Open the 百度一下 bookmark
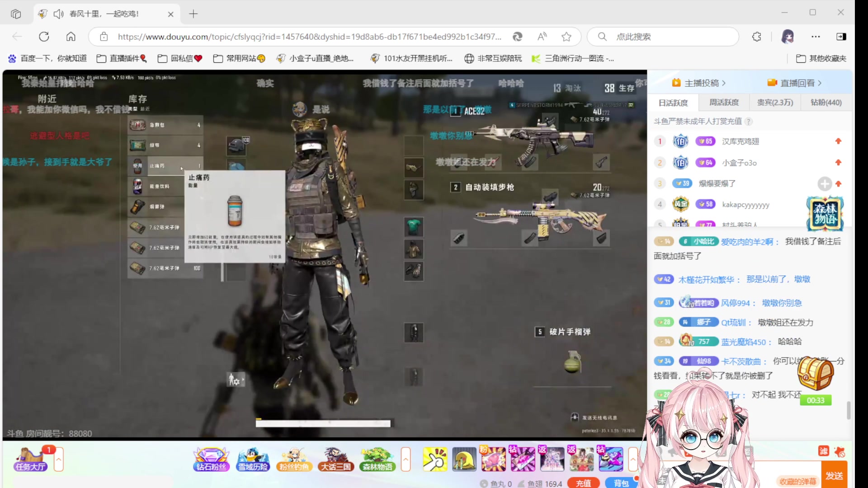Screen dimensions: 868x488 47,58
